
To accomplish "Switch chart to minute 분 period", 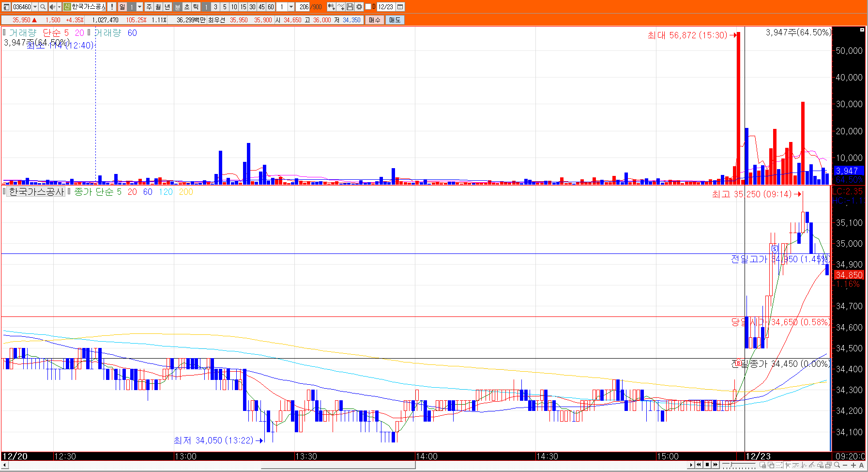I will coord(177,7).
